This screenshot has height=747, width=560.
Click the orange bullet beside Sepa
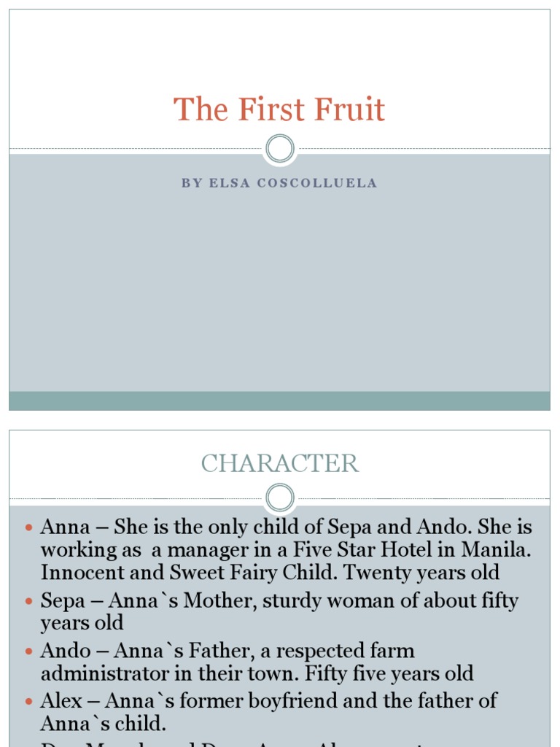click(x=29, y=602)
